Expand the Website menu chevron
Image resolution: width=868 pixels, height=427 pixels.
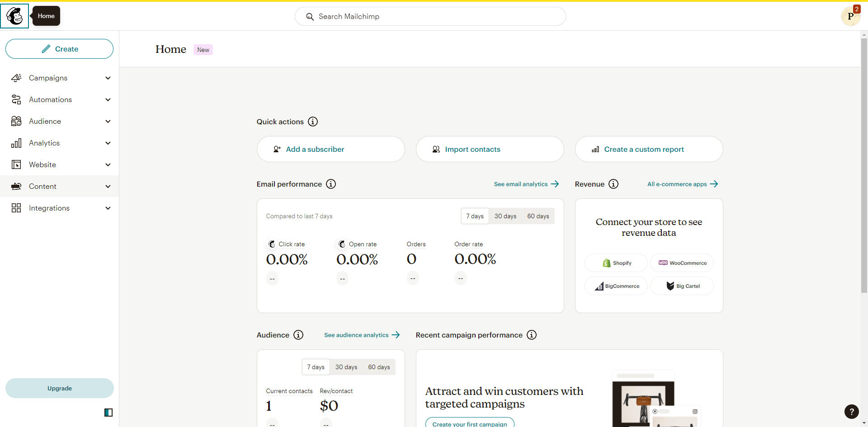[108, 164]
